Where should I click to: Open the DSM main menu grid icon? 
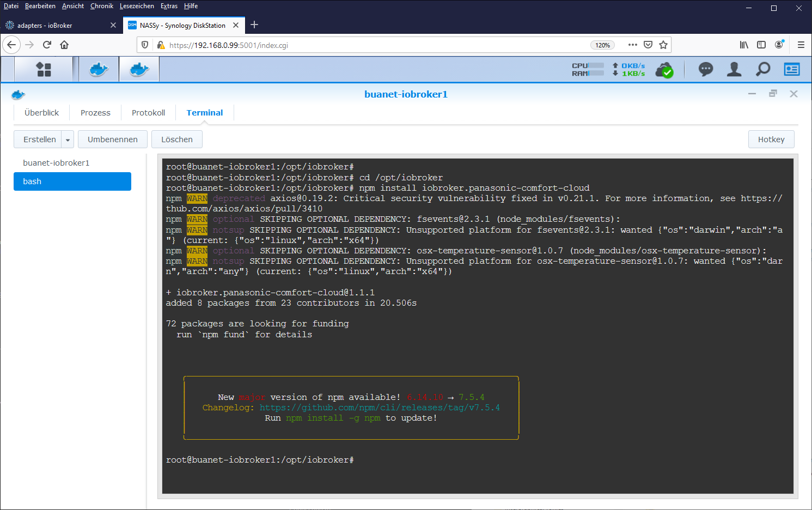point(44,69)
